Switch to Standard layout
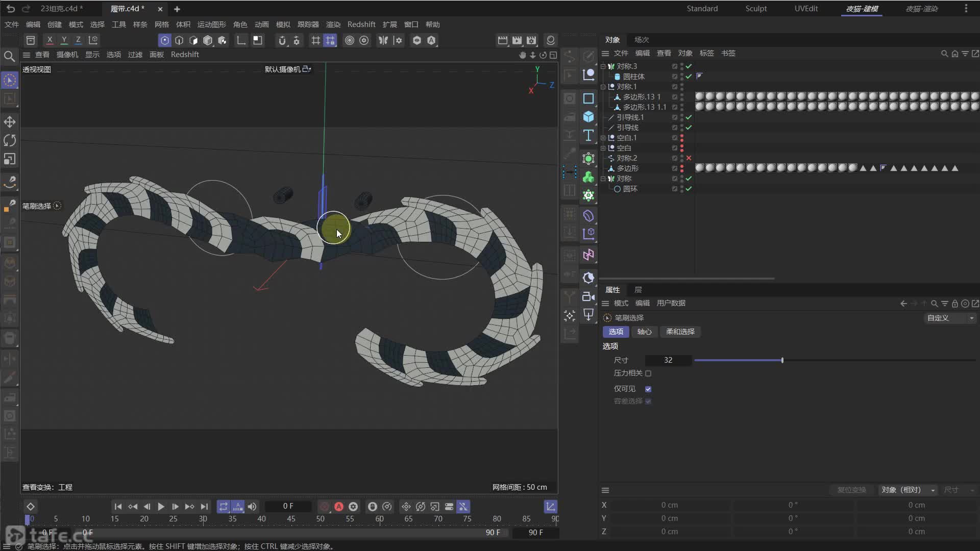This screenshot has width=980, height=551. point(702,9)
